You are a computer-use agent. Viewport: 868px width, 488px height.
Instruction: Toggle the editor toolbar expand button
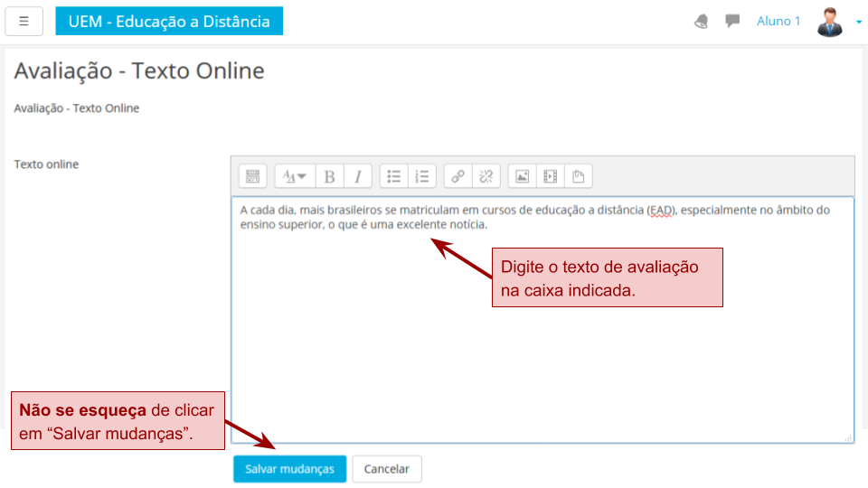252,176
